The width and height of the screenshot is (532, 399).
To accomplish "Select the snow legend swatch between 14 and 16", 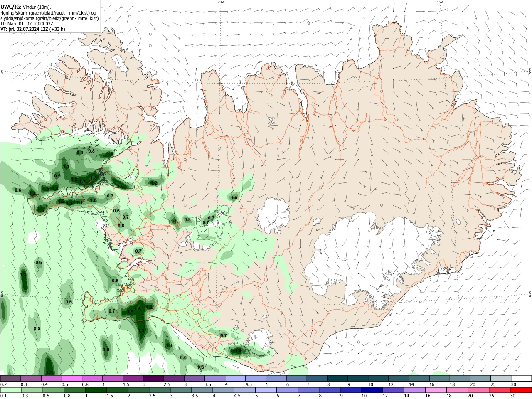I will point(419,379).
